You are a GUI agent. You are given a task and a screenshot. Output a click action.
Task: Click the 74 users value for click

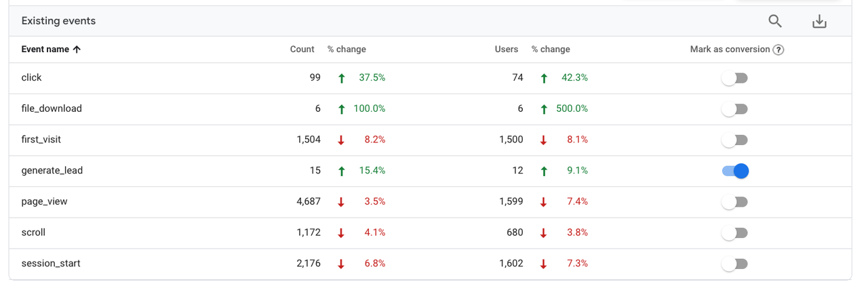pyautogui.click(x=518, y=77)
